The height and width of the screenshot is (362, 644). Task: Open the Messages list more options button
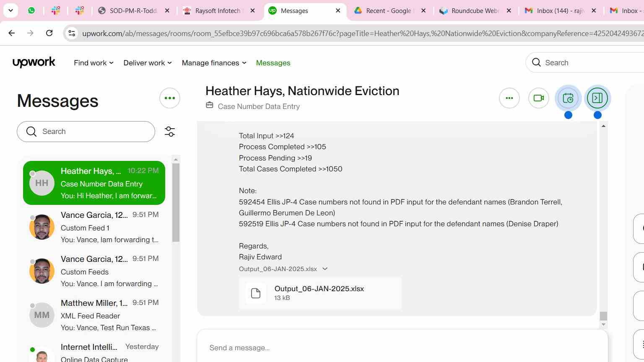tap(170, 98)
